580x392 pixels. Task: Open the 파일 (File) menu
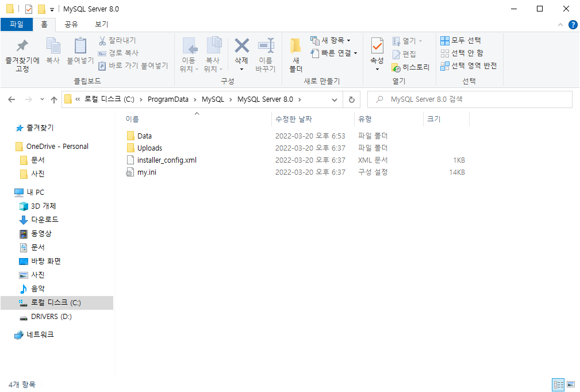16,24
